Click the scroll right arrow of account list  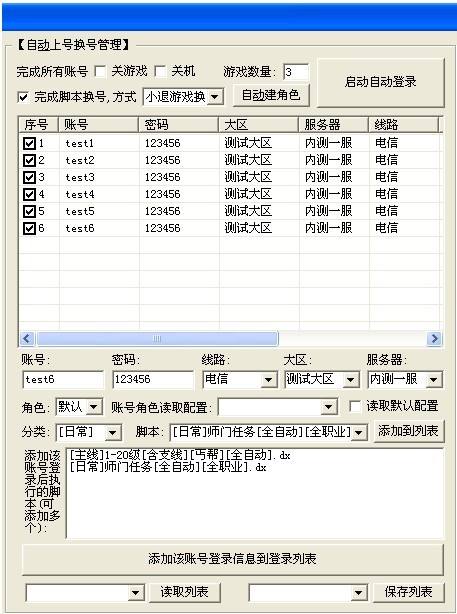[434, 339]
